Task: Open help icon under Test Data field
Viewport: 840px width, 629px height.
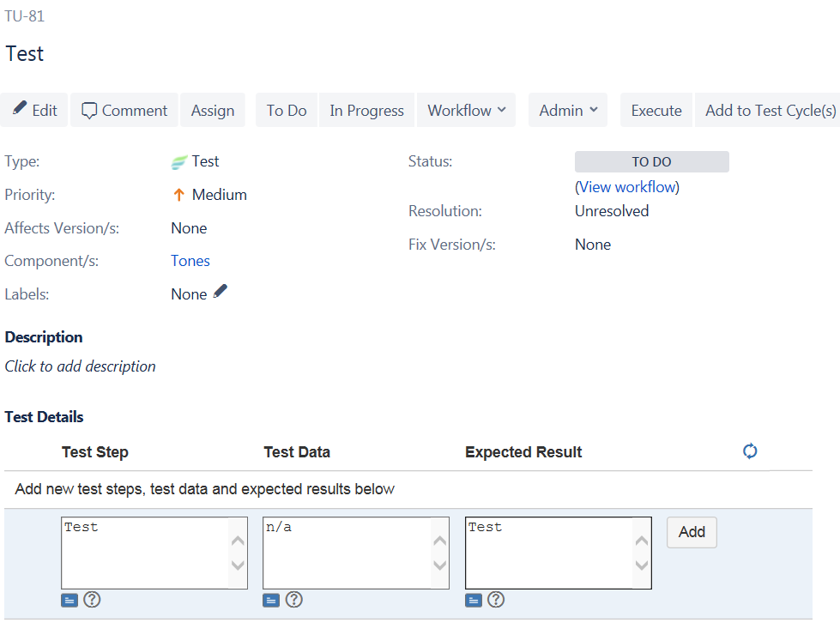Action: pos(294,600)
